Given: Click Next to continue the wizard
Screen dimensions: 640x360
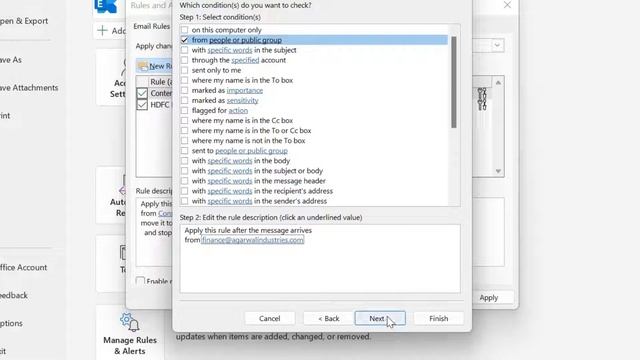Looking at the screenshot, I should coord(380,318).
